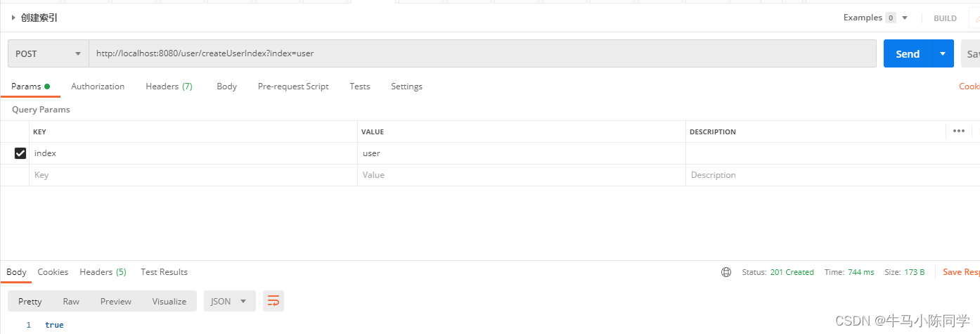Uncheck the index query param checkbox
The height and width of the screenshot is (334, 980).
click(x=20, y=153)
